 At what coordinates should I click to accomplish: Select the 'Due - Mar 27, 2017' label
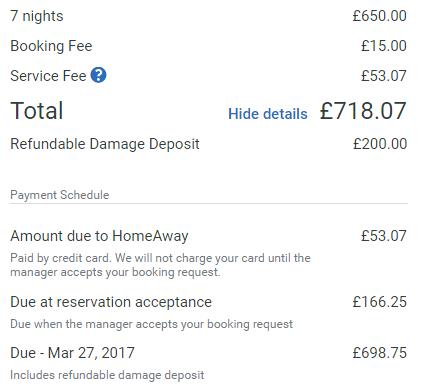(x=72, y=353)
